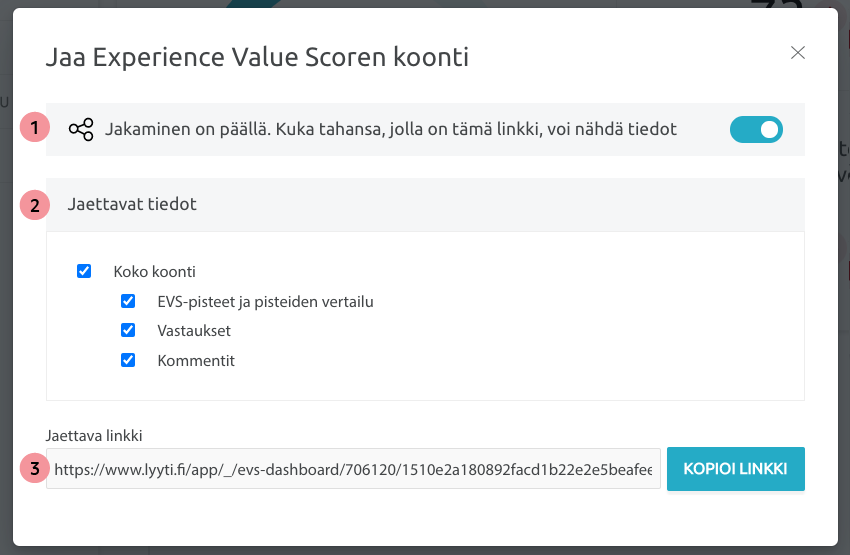Uncheck the Koko koonti checkbox
850x555 pixels.
(x=84, y=271)
